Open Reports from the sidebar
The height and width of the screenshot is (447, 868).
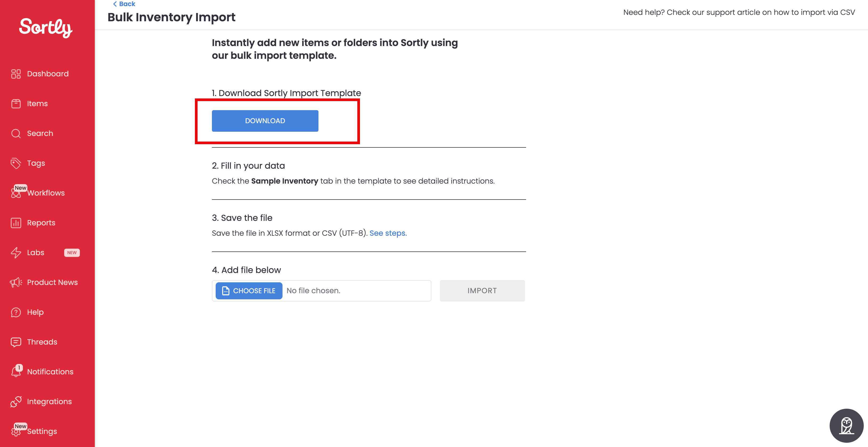click(41, 223)
